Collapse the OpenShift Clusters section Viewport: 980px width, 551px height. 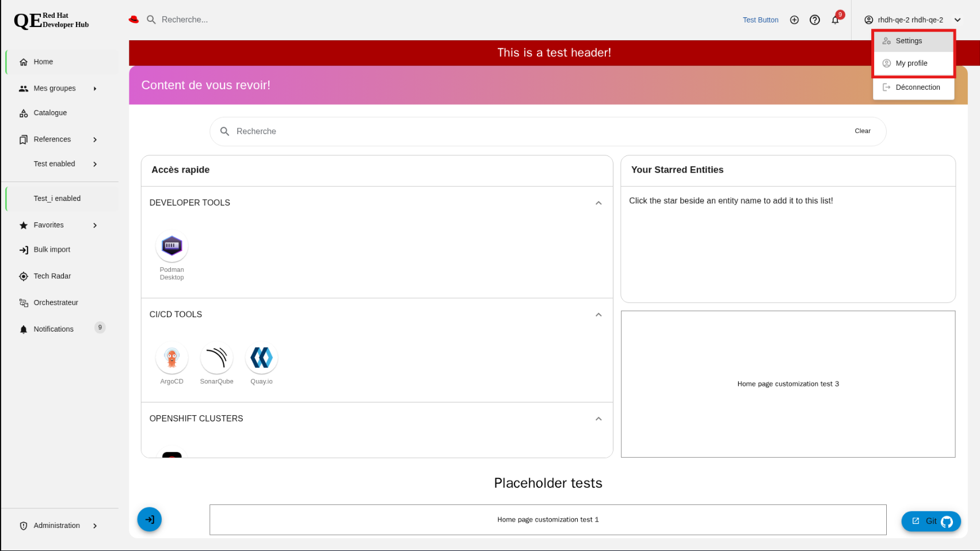(598, 419)
